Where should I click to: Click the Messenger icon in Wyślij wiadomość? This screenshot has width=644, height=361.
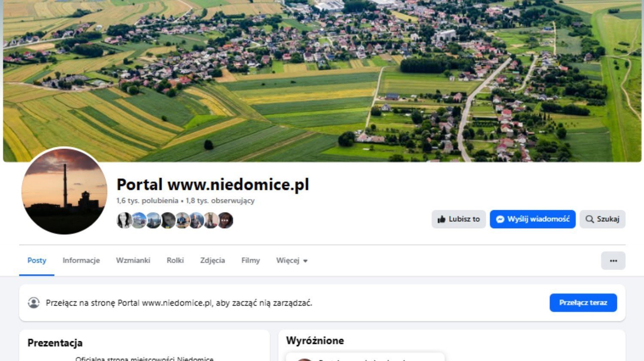(500, 219)
